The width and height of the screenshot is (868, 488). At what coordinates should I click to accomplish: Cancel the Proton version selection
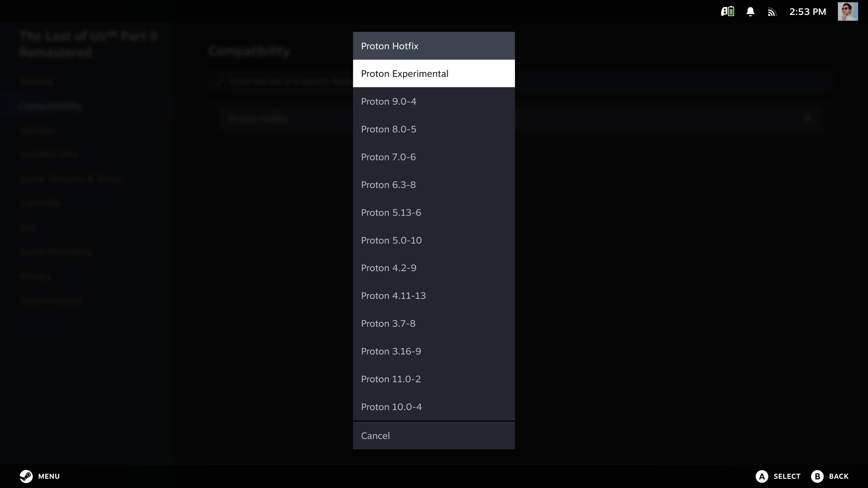point(434,435)
